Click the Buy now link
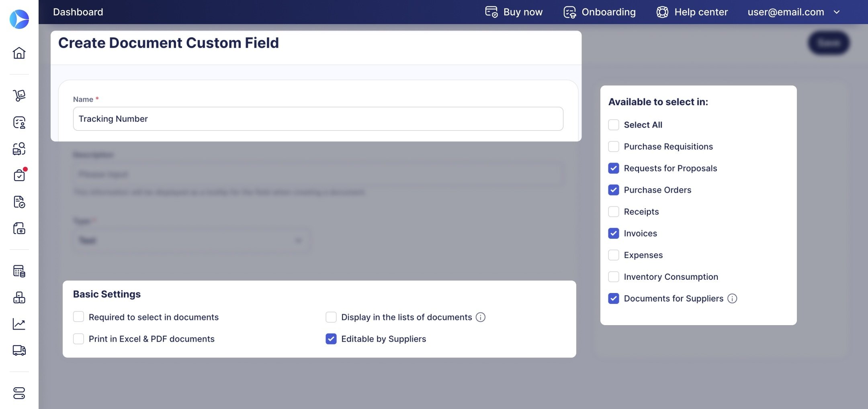This screenshot has width=868, height=409. 514,12
